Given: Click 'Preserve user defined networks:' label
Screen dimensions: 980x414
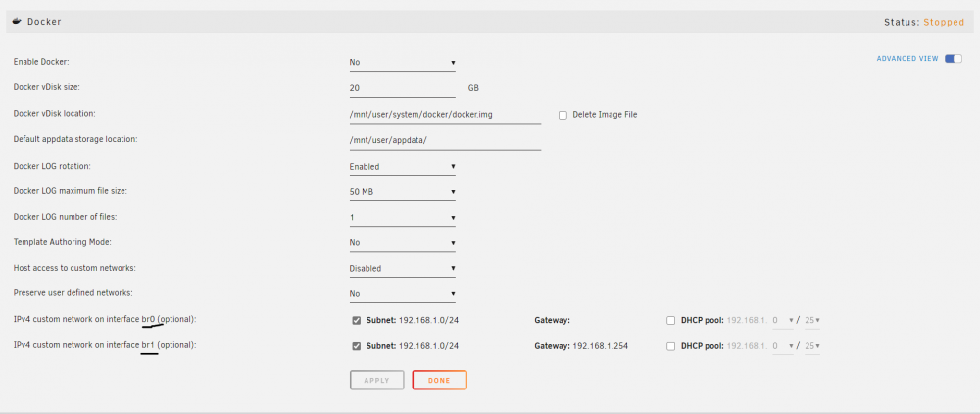Looking at the screenshot, I should [73, 292].
